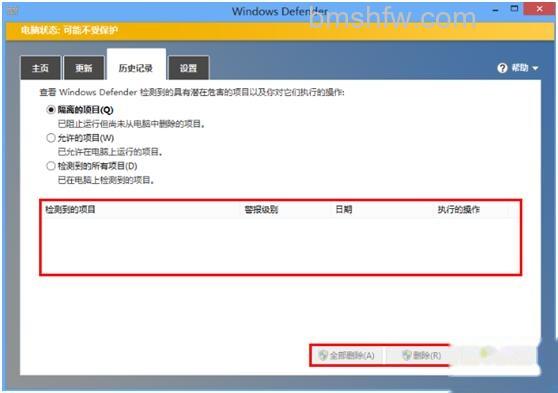The height and width of the screenshot is (393, 558).
Task: Click the help question mark icon
Action: click(x=502, y=68)
